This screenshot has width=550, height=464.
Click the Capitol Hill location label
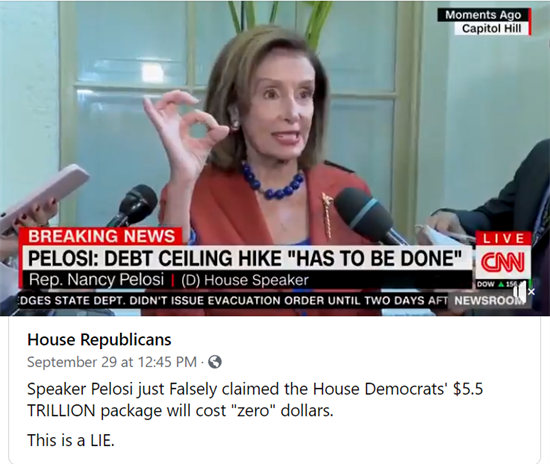(491, 28)
